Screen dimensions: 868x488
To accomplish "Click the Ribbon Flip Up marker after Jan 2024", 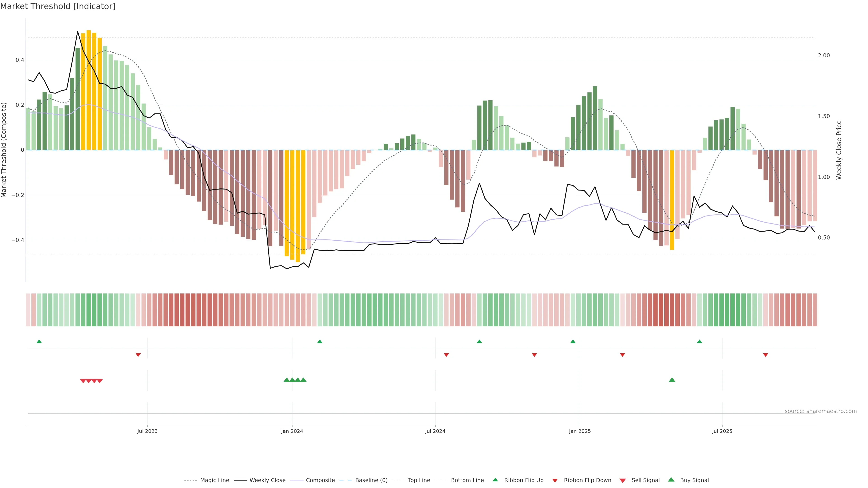I will [320, 342].
